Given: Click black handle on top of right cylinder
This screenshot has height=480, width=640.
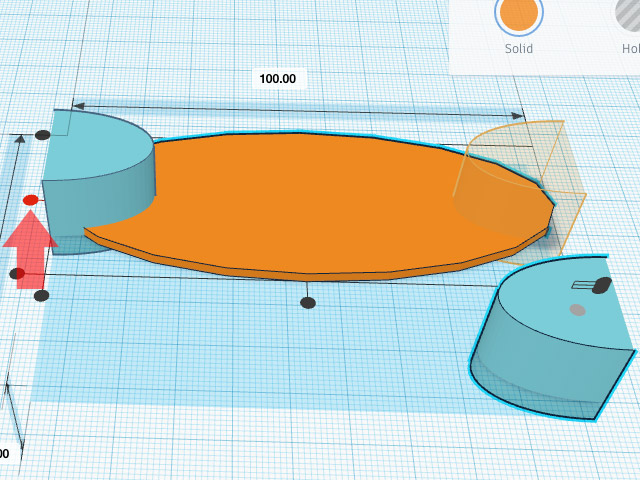Looking at the screenshot, I should 601,286.
